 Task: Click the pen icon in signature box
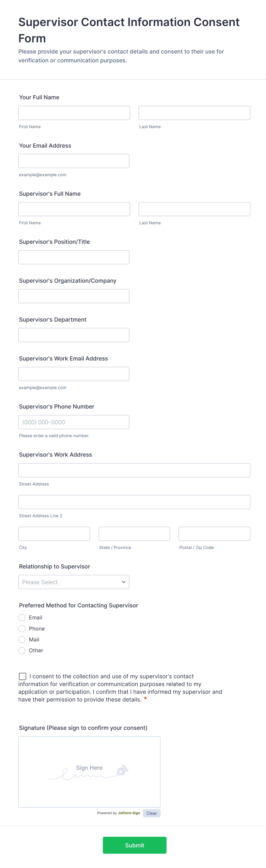click(x=122, y=770)
